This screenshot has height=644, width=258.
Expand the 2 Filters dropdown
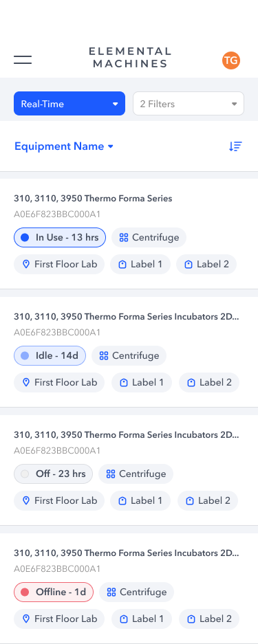[189, 104]
